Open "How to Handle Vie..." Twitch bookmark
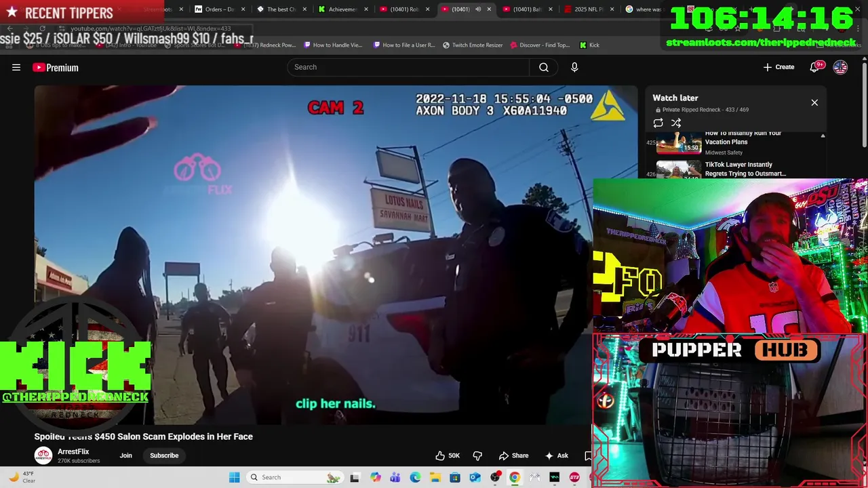This screenshot has width=868, height=488. [333, 45]
